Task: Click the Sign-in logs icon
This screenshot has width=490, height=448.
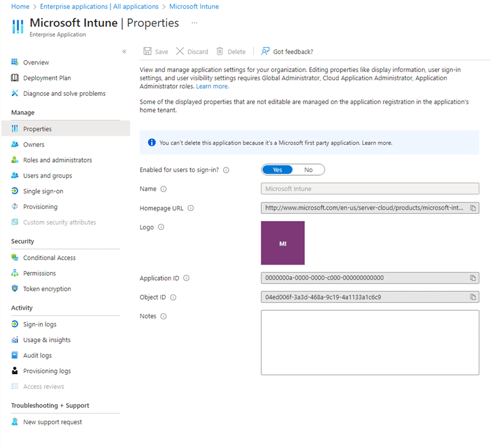Action: tap(15, 324)
